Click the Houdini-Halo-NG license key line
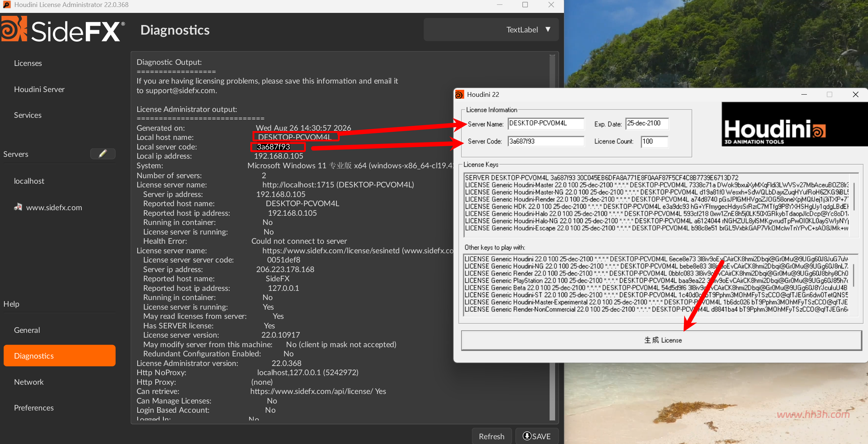 click(657, 221)
